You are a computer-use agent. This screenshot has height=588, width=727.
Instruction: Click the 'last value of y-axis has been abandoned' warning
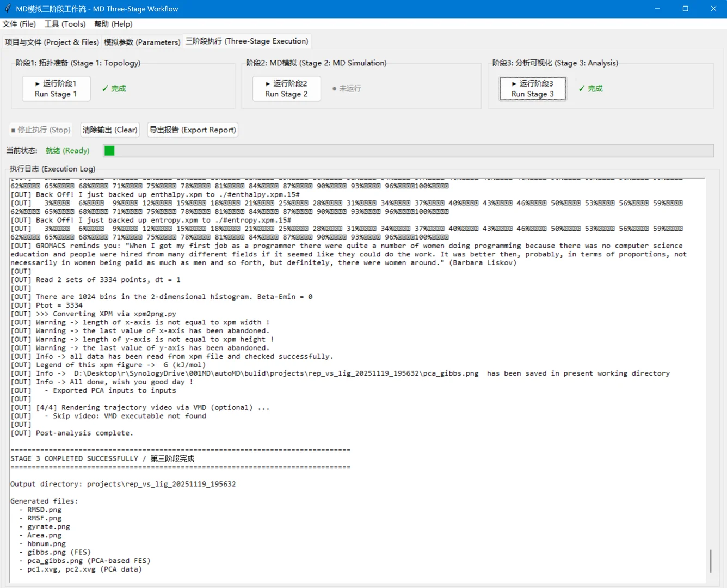pos(140,348)
